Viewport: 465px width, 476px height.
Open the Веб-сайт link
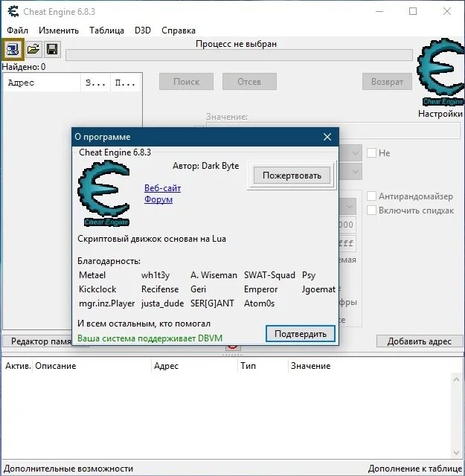[x=162, y=188]
